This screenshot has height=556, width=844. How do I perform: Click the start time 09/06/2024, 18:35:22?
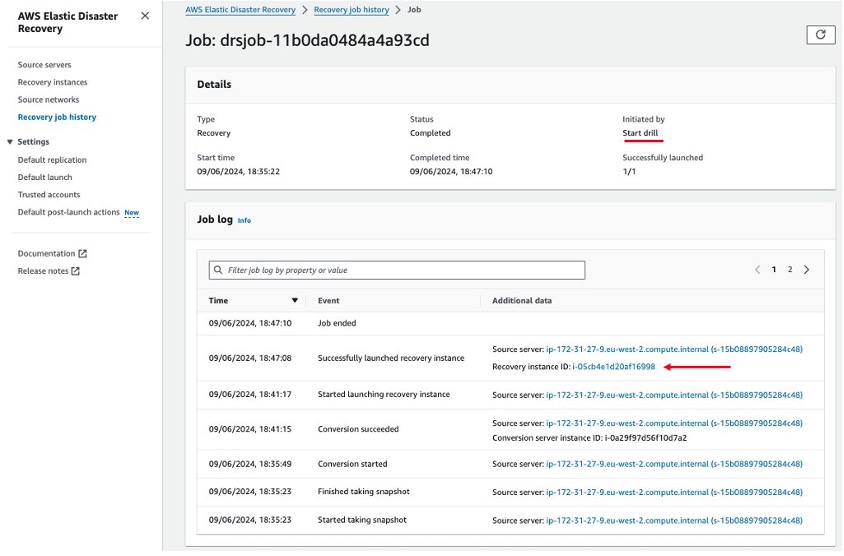[238, 172]
